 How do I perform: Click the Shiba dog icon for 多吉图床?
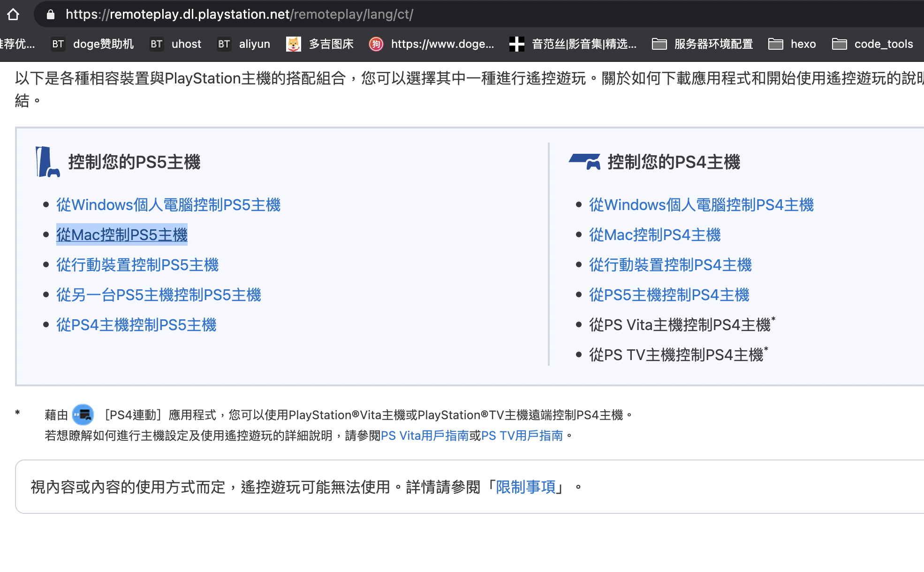[294, 44]
